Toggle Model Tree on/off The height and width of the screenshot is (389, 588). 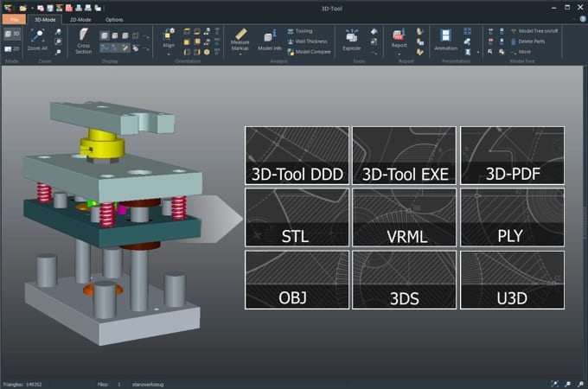534,31
